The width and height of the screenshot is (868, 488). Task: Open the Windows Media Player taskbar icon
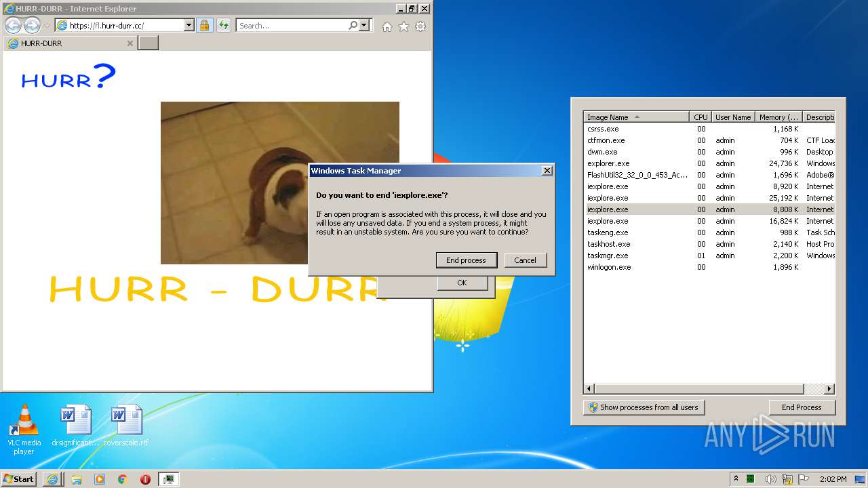pyautogui.click(x=100, y=479)
